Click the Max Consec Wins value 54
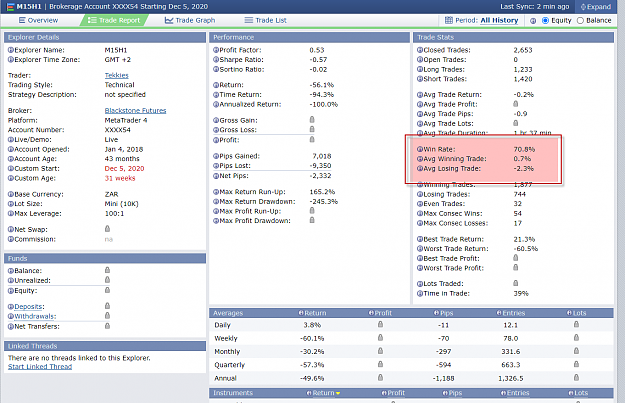Viewport: 625px width, 403px height. pos(517,214)
